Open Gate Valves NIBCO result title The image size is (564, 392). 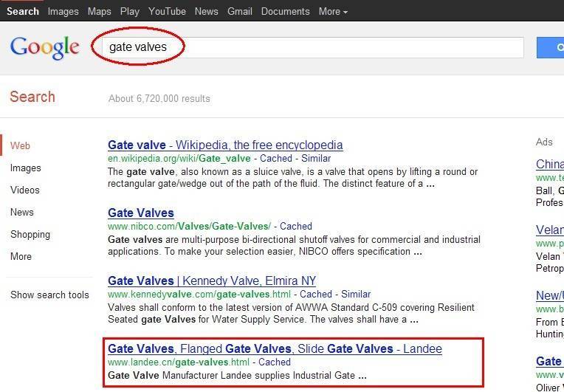point(141,213)
